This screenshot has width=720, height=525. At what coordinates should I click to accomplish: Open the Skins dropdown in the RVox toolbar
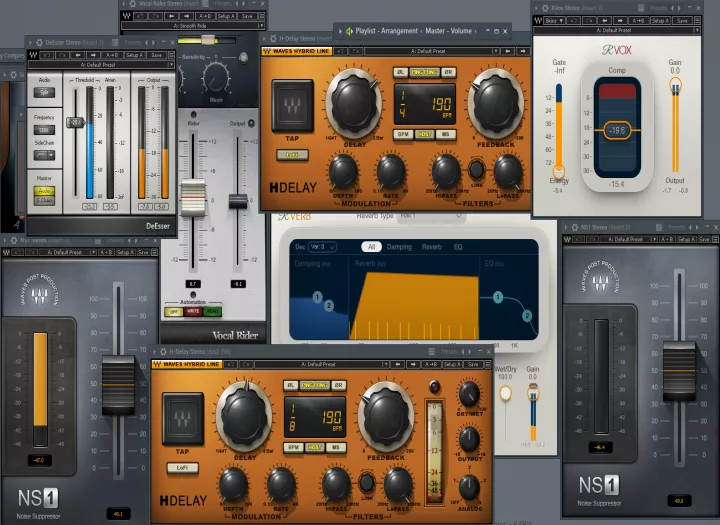pyautogui.click(x=554, y=21)
